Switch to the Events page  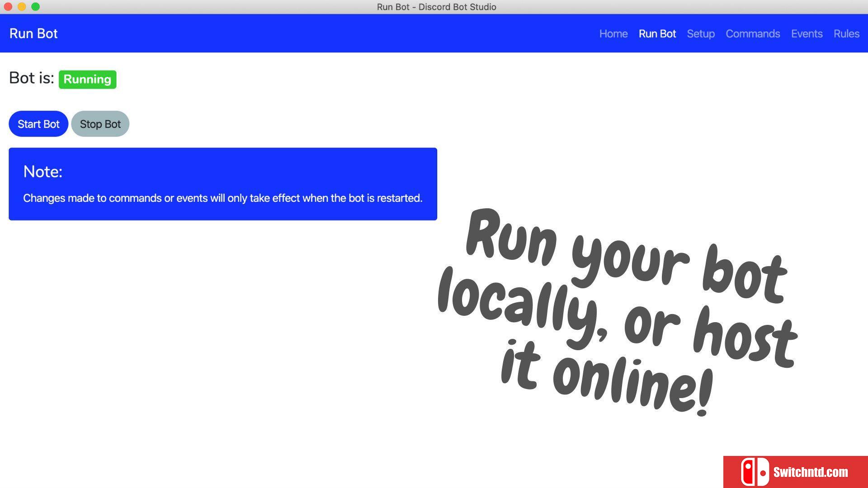tap(807, 34)
